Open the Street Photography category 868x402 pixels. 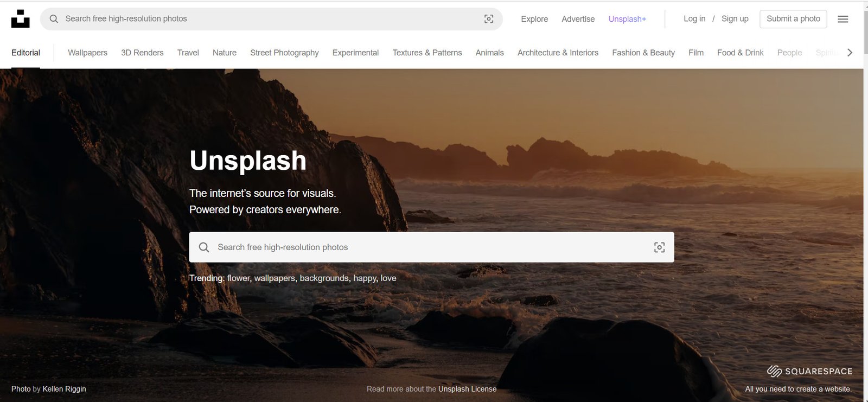[284, 53]
